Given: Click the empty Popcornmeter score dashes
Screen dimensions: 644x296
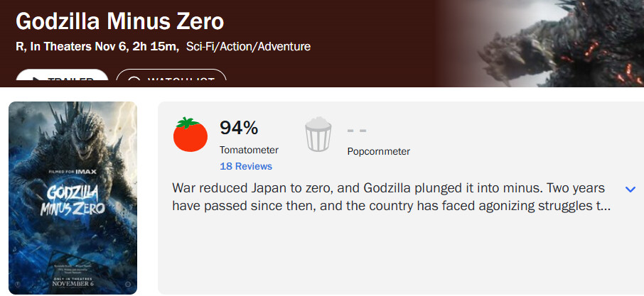Looking at the screenshot, I should (357, 131).
